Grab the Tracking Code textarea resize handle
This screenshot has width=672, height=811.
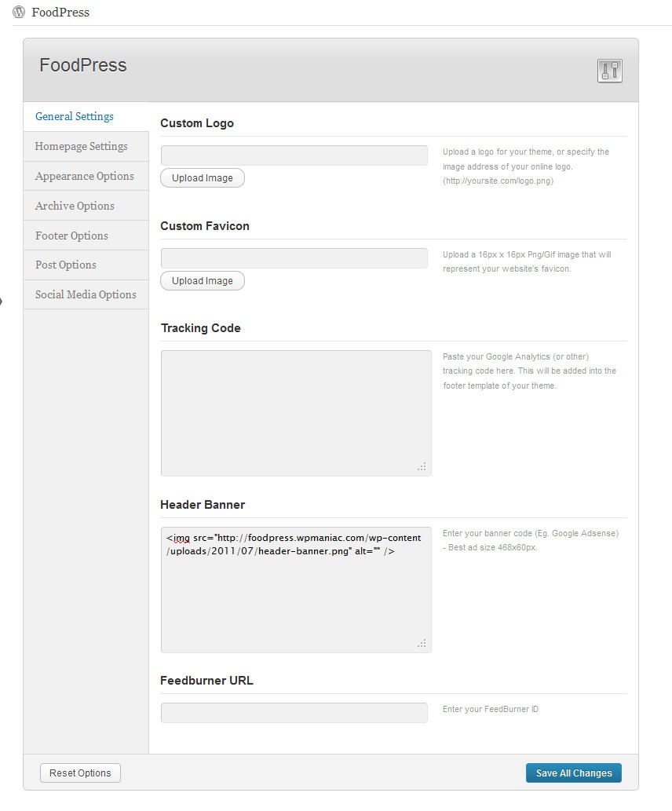(x=422, y=467)
